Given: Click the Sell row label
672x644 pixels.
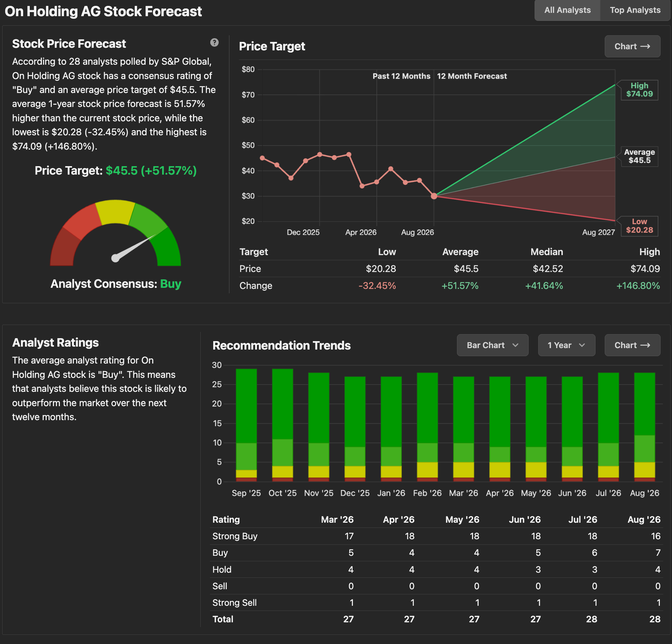Looking at the screenshot, I should [x=220, y=586].
